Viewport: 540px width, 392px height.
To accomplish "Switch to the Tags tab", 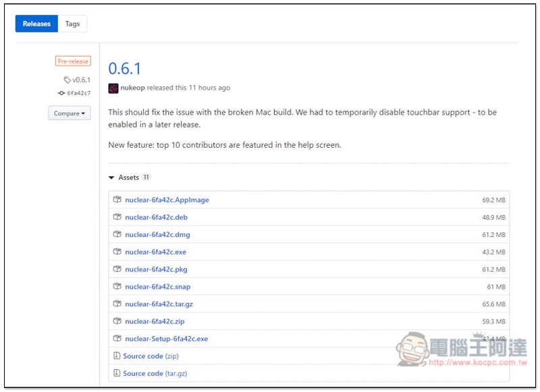I will click(x=72, y=24).
